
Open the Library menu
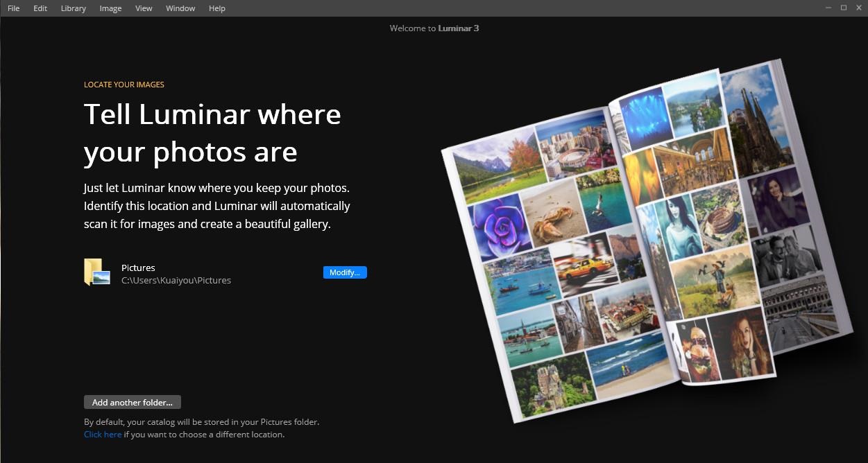coord(74,8)
